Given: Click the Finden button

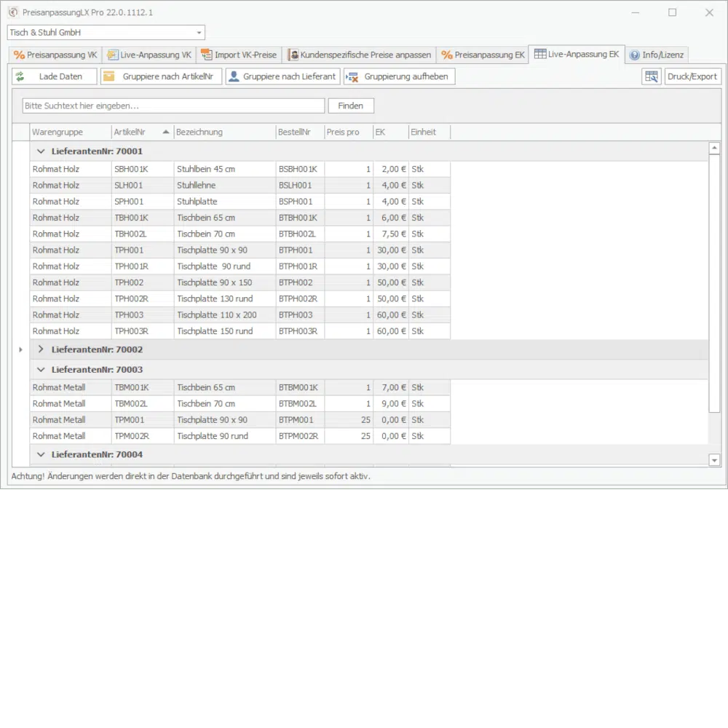Looking at the screenshot, I should pos(350,106).
